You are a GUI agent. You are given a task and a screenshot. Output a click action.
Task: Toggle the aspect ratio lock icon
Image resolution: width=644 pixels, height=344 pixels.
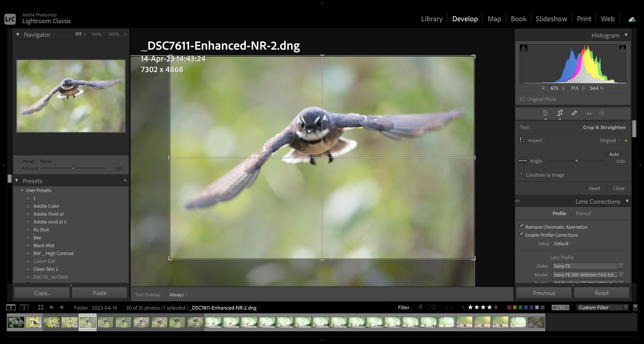pos(626,140)
